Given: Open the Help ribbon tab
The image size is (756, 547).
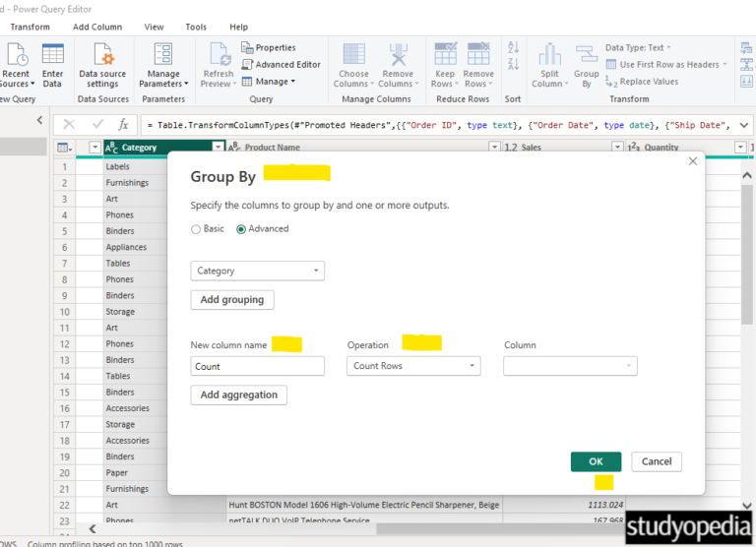Looking at the screenshot, I should [238, 27].
